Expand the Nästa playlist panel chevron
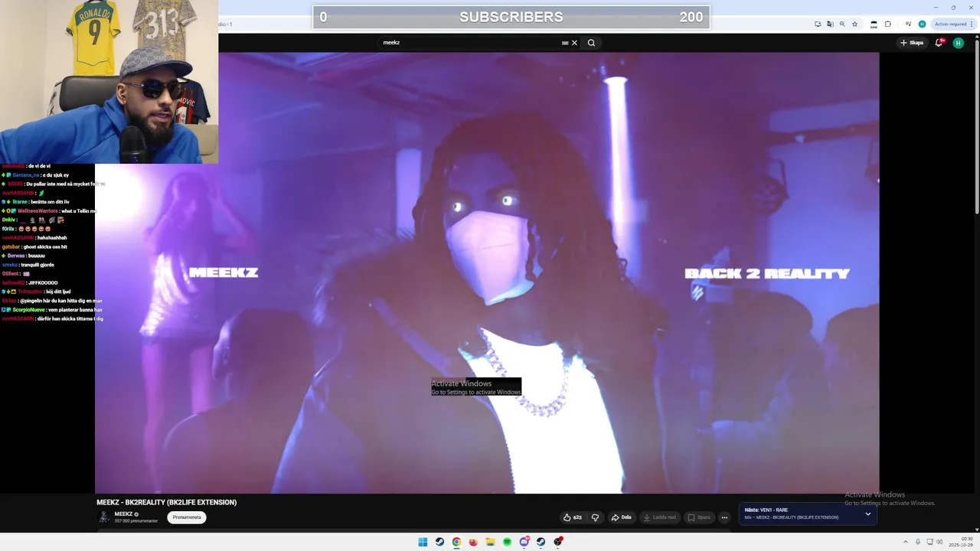Image resolution: width=980 pixels, height=551 pixels. (x=867, y=514)
